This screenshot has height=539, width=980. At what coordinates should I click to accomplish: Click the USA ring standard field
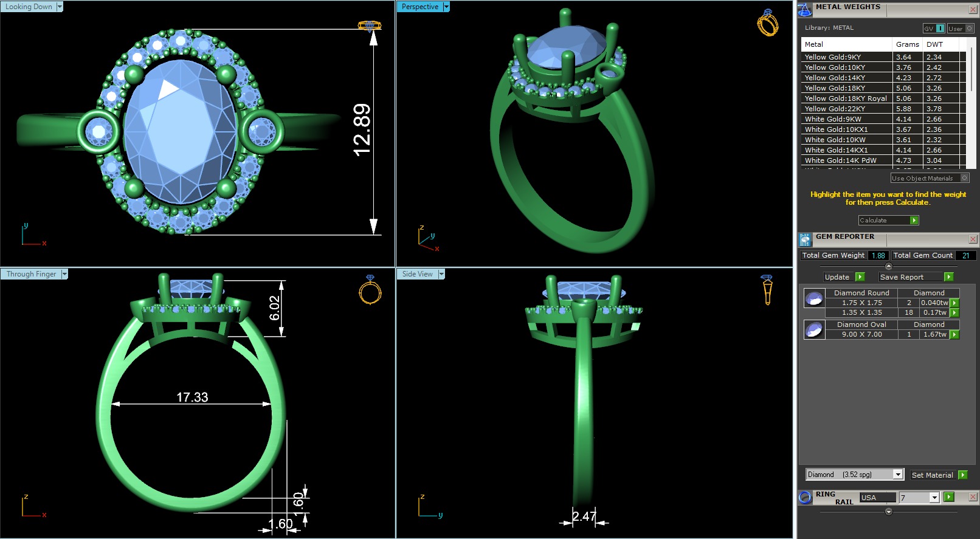pyautogui.click(x=878, y=498)
